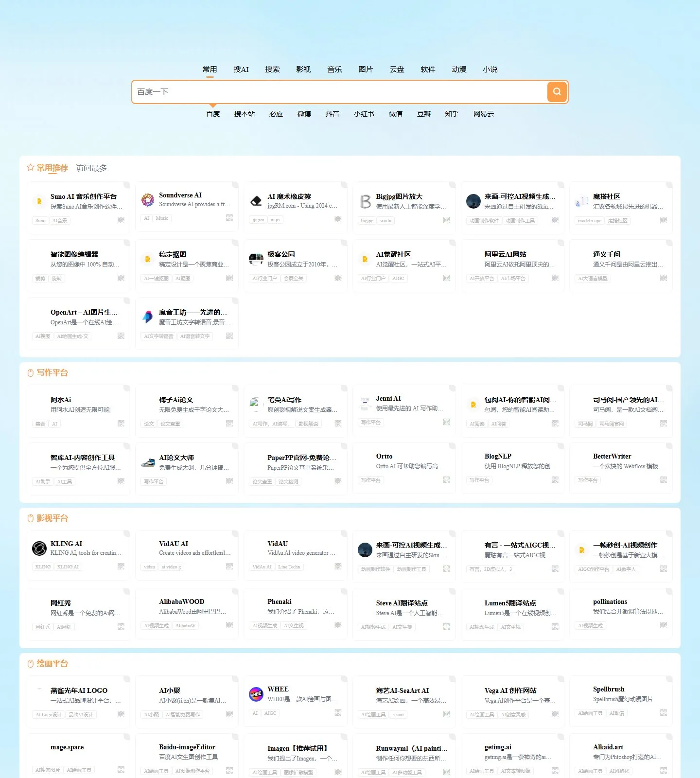
Task: Click the Soundverse AI logo icon
Action: click(x=147, y=200)
